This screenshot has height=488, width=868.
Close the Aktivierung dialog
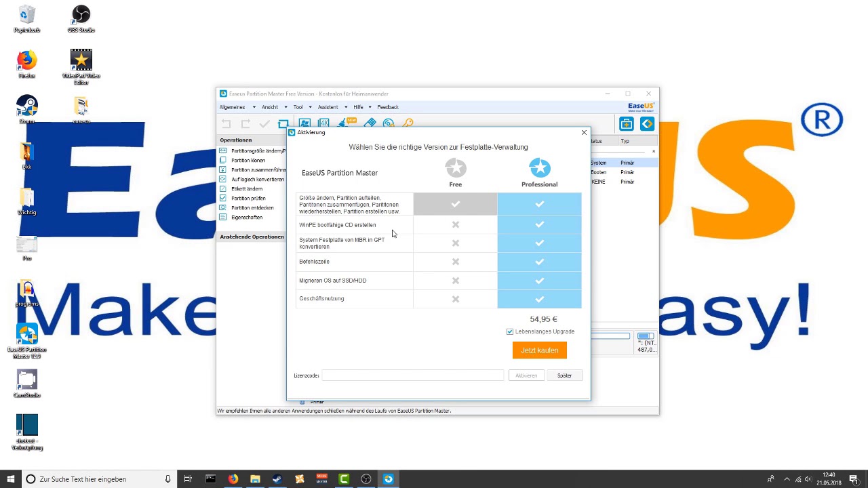584,132
